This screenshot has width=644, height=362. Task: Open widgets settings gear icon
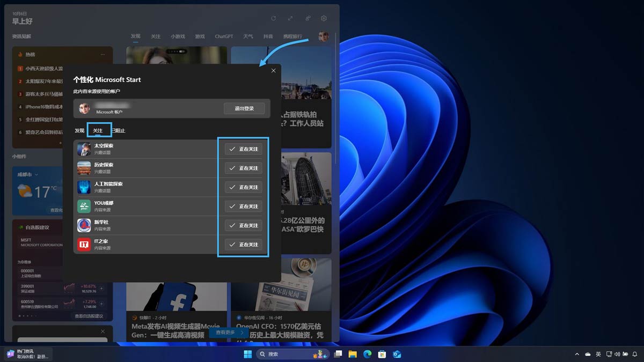pyautogui.click(x=324, y=18)
